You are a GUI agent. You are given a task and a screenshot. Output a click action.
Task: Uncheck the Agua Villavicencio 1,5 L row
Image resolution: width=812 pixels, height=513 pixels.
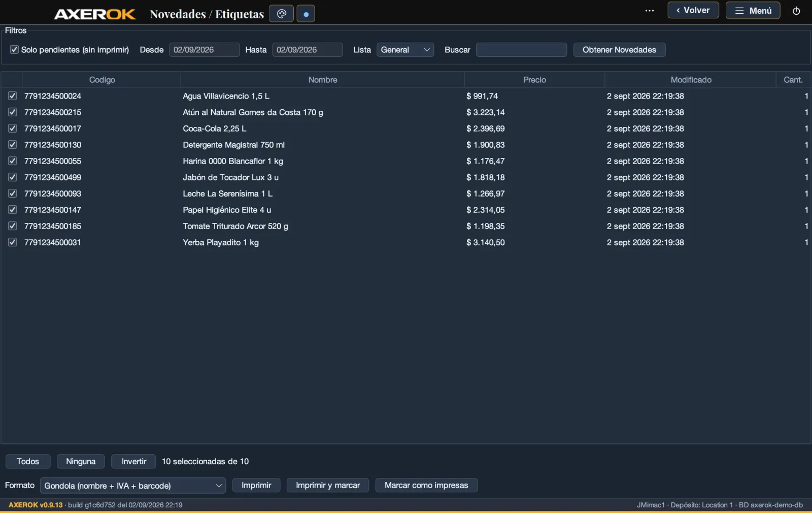point(13,96)
